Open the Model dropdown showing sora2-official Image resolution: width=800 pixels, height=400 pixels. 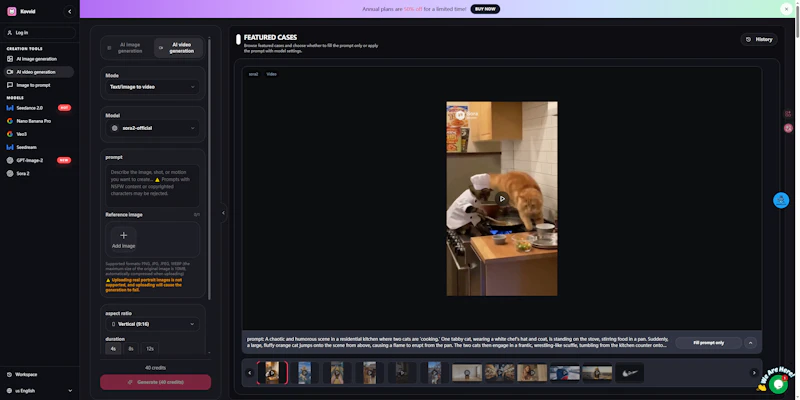point(153,128)
